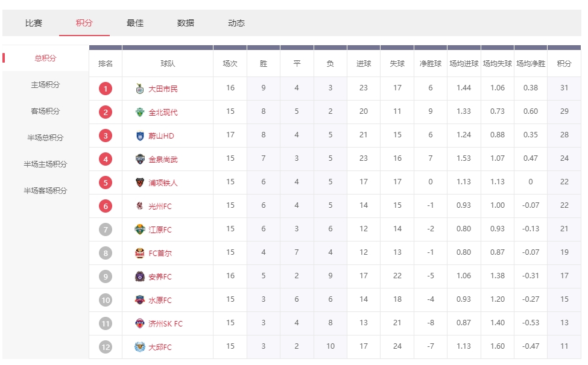This screenshot has width=588, height=365.
Task: Show 主场积分 standings in sidebar
Action: (x=46, y=85)
